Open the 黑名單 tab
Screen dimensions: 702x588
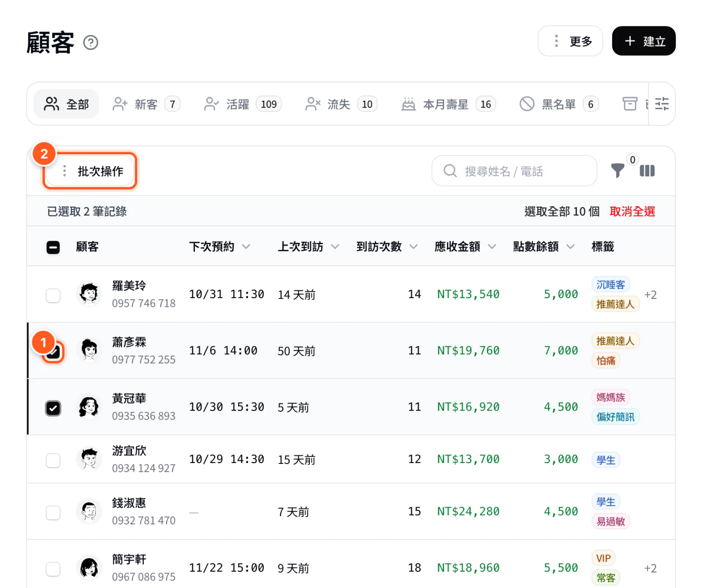(x=559, y=104)
